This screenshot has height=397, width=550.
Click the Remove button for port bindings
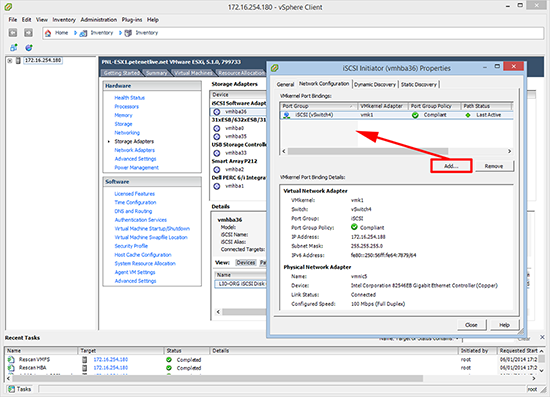[494, 166]
